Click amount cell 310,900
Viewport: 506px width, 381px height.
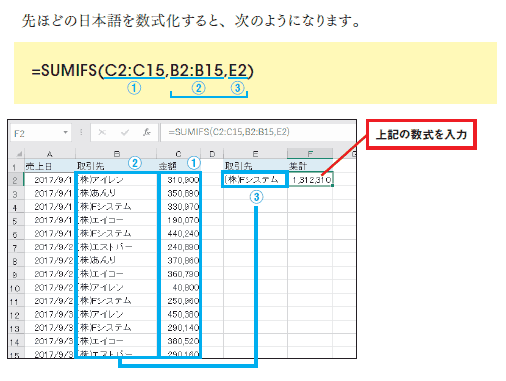pos(180,180)
